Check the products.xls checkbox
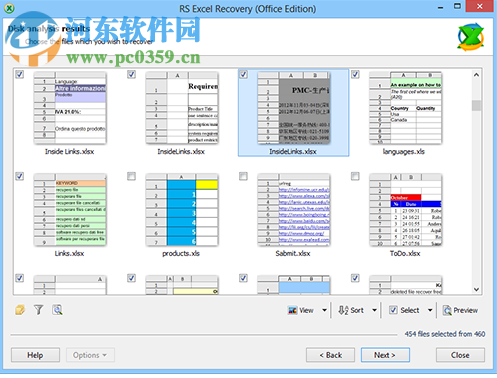This screenshot has height=378, width=497. pos(132,176)
